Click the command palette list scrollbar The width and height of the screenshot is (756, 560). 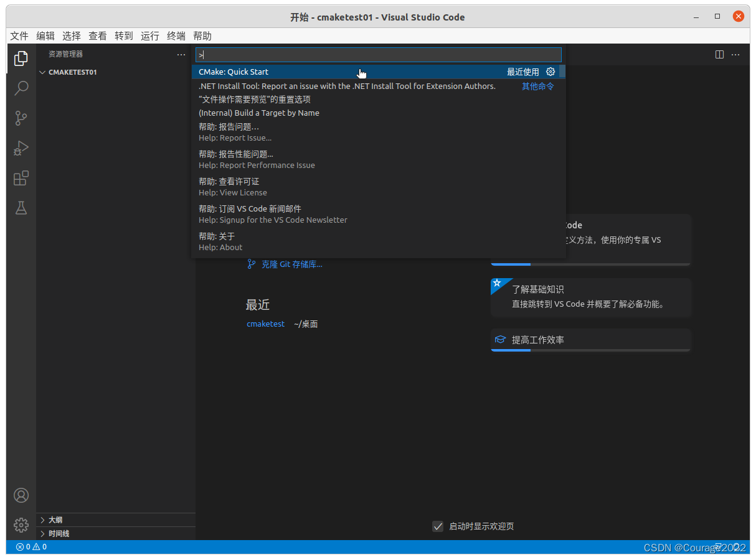[x=562, y=72]
